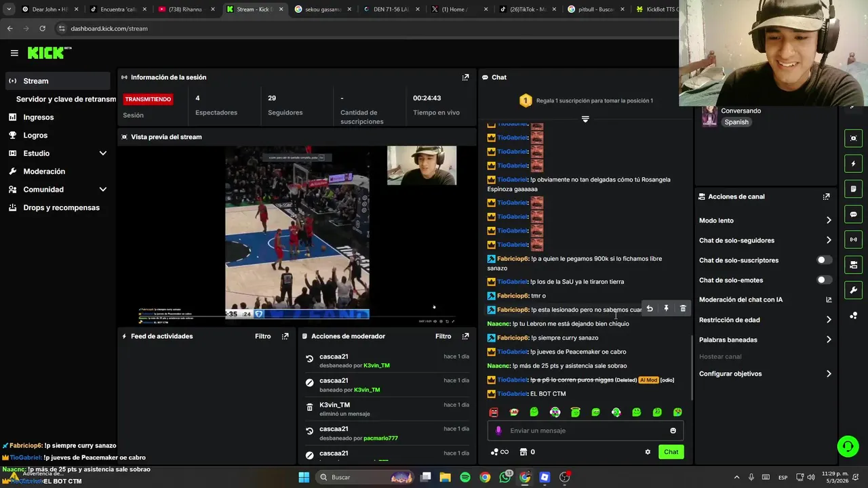Click the wrench icon in right sidebar

853,290
